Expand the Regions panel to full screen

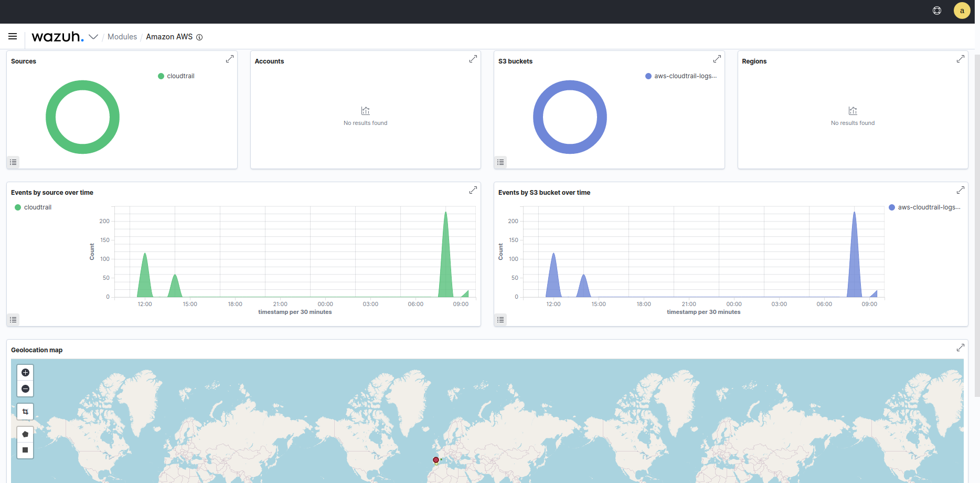click(961, 59)
